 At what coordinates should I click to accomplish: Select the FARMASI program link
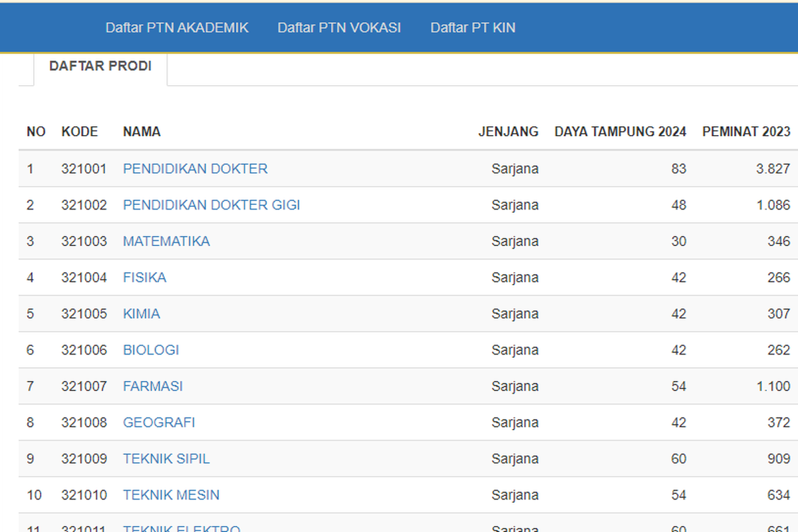coord(153,386)
